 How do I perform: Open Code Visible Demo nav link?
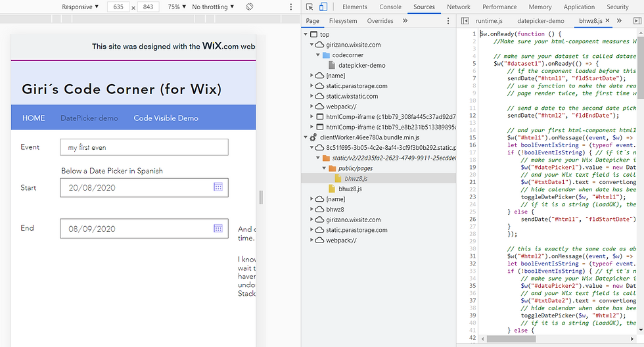(166, 118)
